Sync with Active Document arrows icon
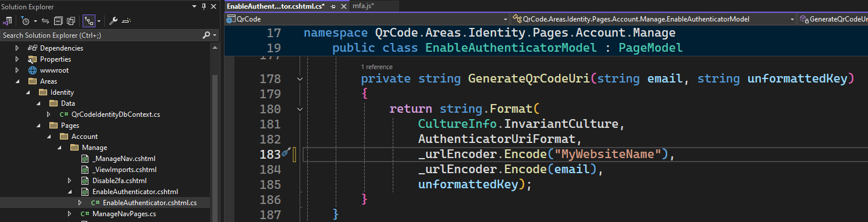 click(x=45, y=21)
